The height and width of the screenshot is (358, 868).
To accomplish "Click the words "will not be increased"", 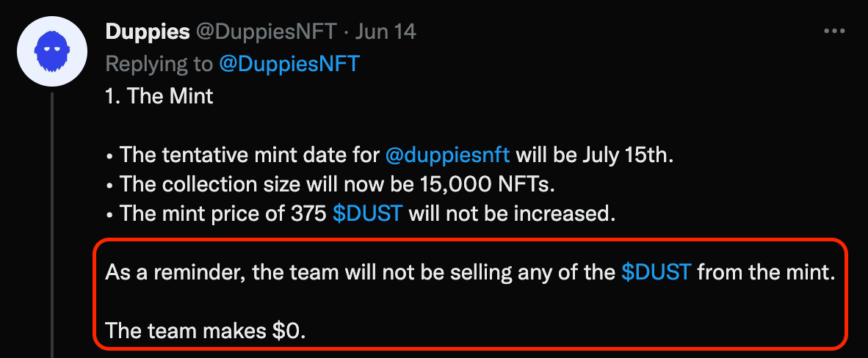I will [510, 213].
